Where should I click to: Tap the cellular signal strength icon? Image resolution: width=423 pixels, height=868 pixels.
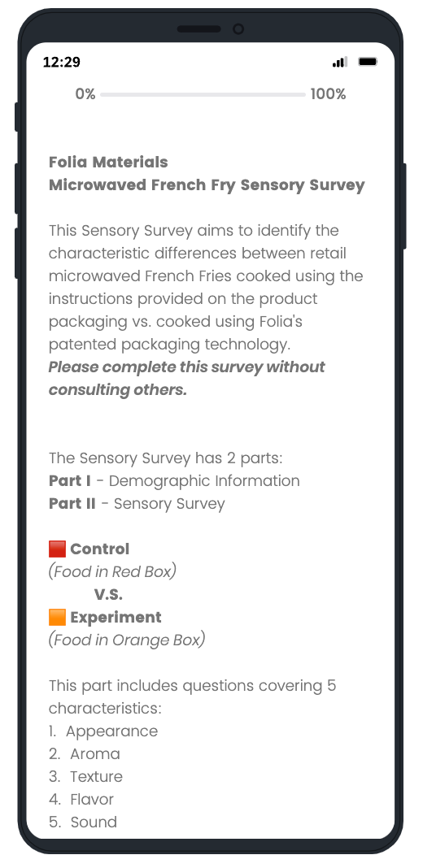tap(340, 62)
